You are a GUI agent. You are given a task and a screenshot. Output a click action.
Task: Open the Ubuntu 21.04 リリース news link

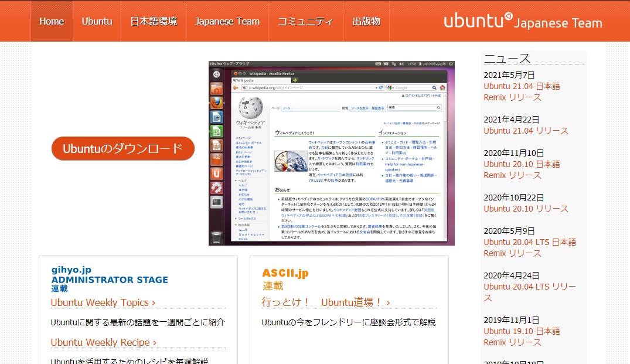[x=526, y=131]
